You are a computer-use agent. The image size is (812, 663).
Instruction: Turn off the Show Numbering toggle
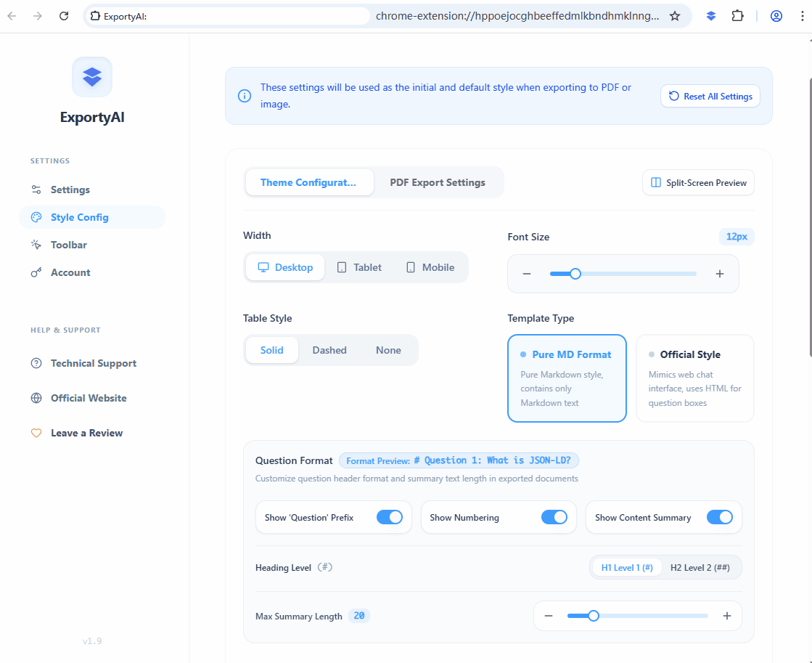point(554,517)
